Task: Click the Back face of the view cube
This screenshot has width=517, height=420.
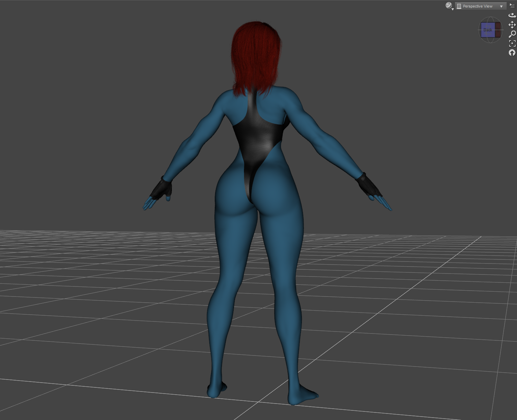Action: tap(488, 30)
